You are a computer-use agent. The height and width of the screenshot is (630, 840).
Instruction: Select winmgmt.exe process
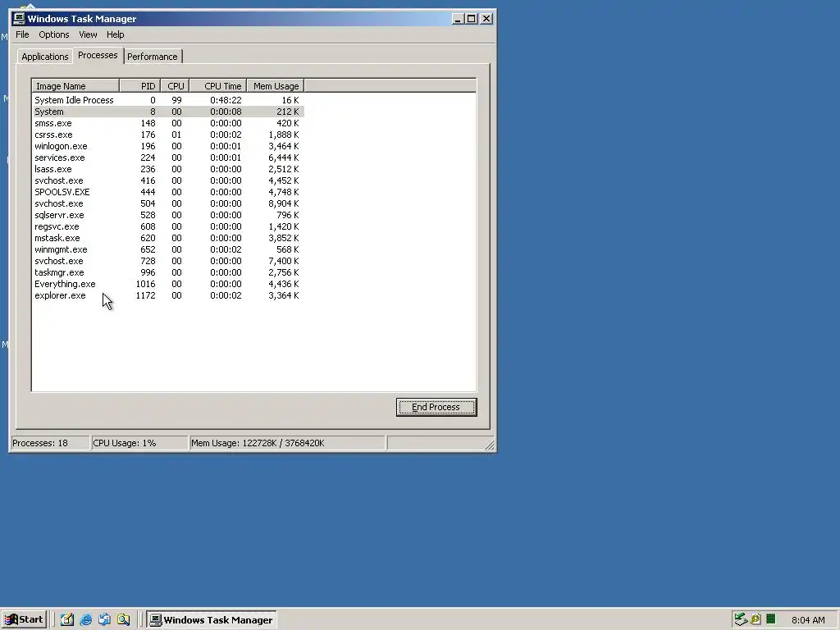click(168, 249)
